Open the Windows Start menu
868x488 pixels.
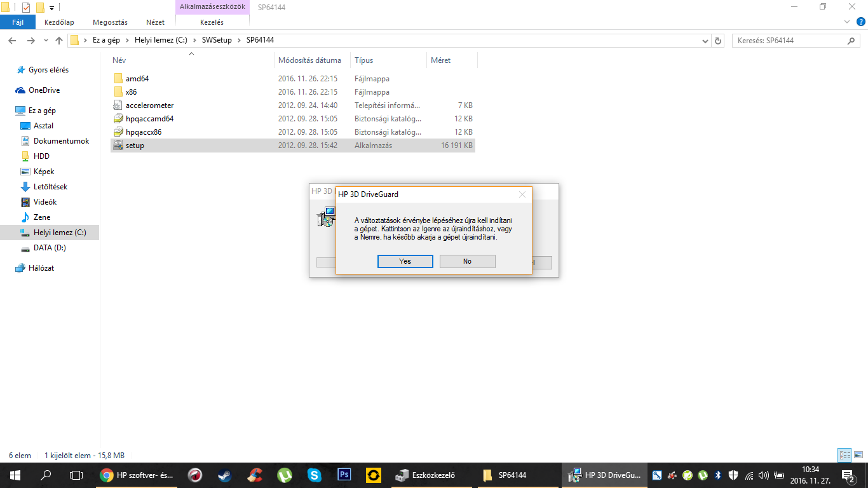point(15,475)
